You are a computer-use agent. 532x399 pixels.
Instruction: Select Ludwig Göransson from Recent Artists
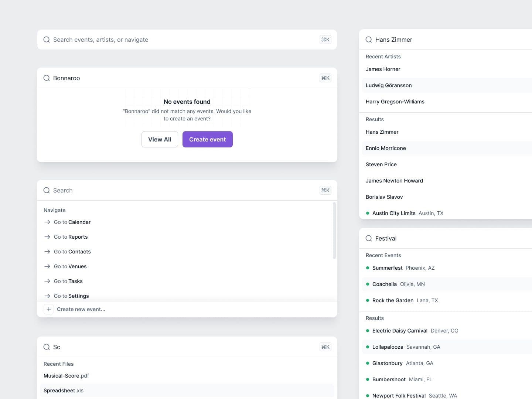pos(389,85)
